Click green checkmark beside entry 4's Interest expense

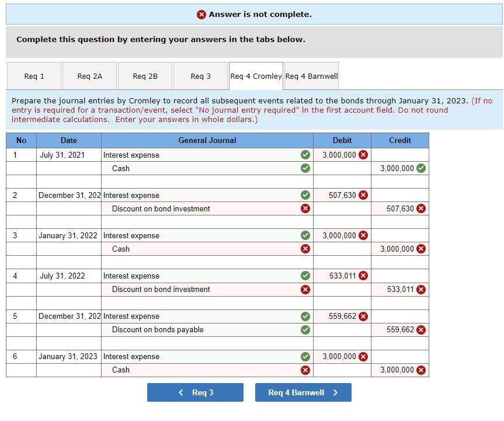[304, 276]
